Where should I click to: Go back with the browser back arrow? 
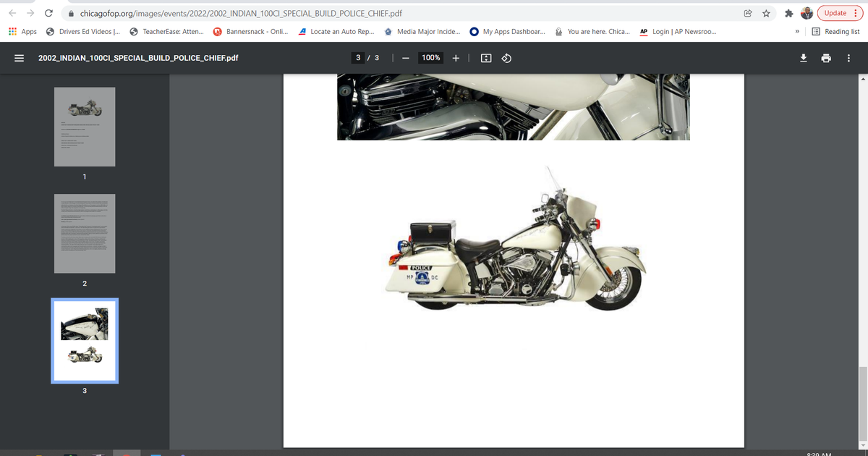pyautogui.click(x=11, y=13)
